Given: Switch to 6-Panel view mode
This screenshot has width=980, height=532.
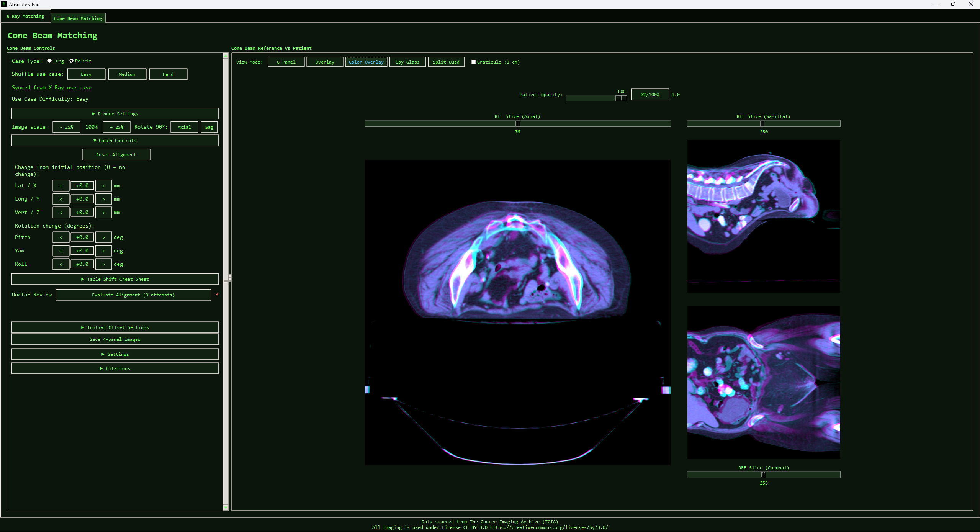Looking at the screenshot, I should click(286, 62).
